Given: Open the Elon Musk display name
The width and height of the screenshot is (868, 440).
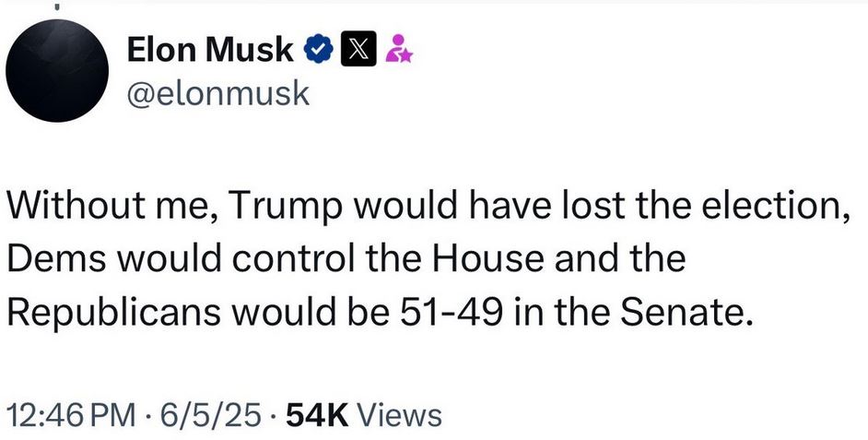Looking at the screenshot, I should click(x=209, y=53).
